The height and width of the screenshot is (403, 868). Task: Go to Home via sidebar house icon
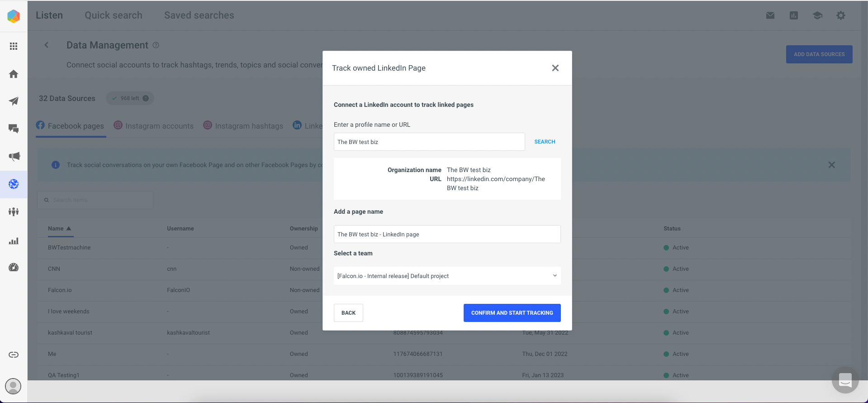tap(14, 74)
